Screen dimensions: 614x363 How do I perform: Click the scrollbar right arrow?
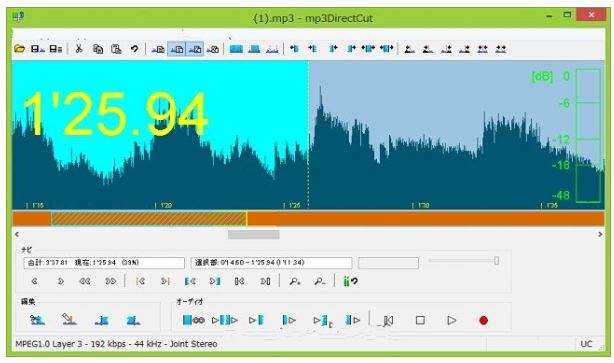[x=600, y=235]
